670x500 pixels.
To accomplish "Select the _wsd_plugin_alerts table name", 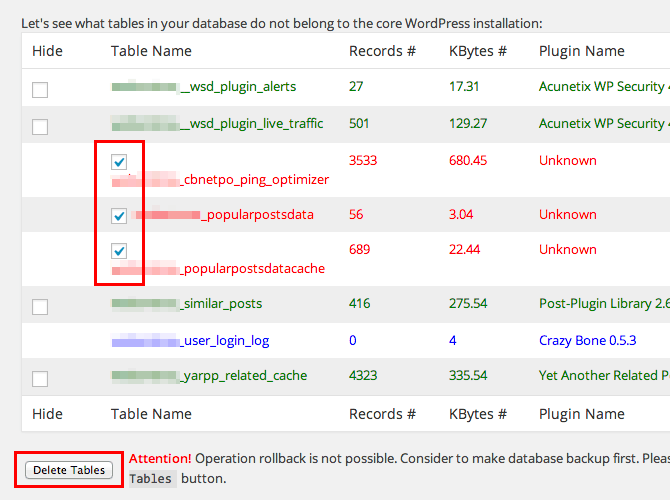I will coord(238,87).
